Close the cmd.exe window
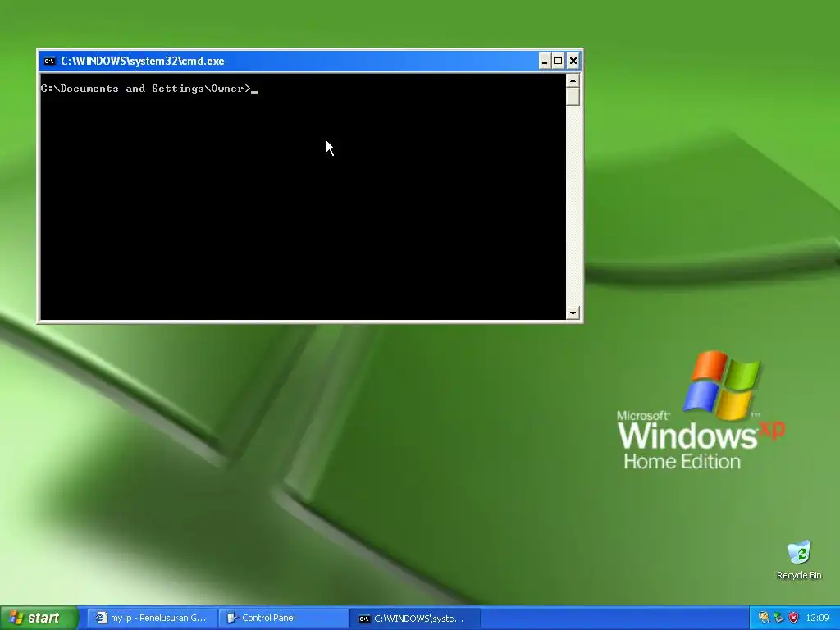This screenshot has width=840, height=630. (573, 61)
